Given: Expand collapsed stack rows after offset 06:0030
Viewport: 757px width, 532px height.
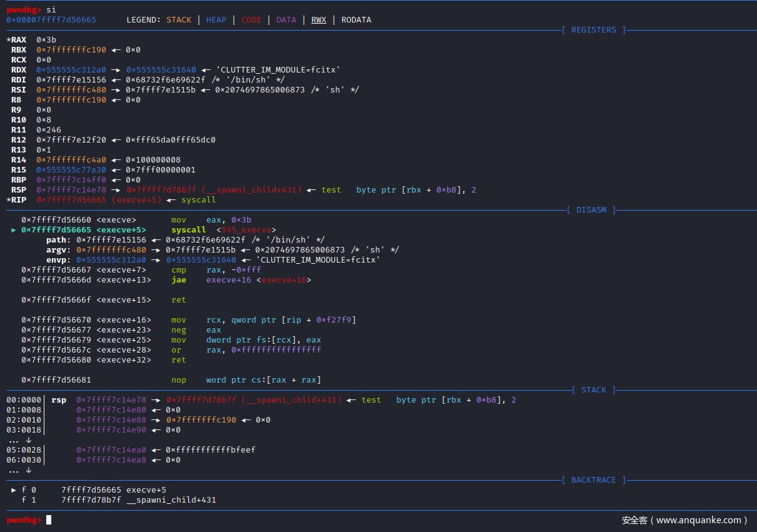Looking at the screenshot, I should (x=20, y=470).
